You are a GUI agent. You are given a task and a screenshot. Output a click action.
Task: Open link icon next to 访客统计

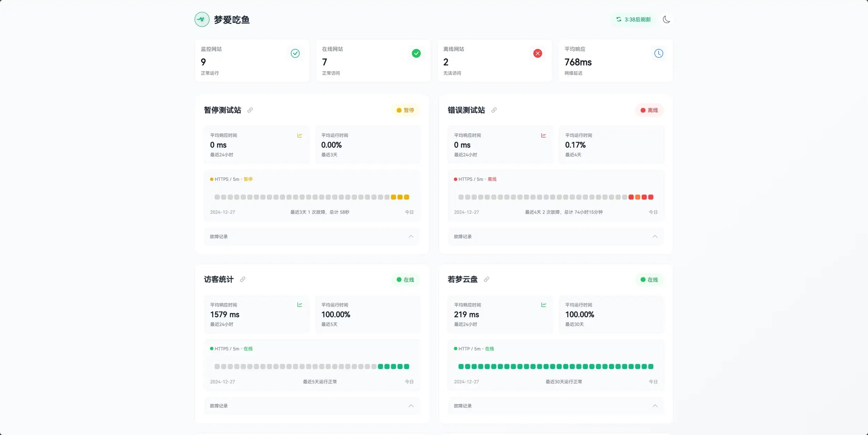click(243, 279)
